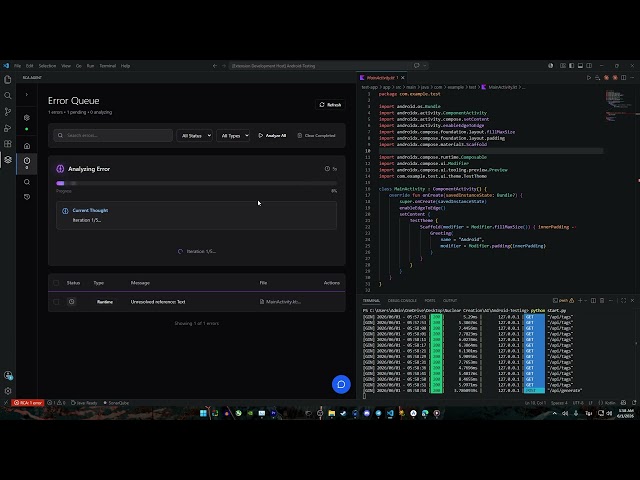Check the Runtime error row checkbox
This screenshot has height=480, width=640.
(56, 302)
